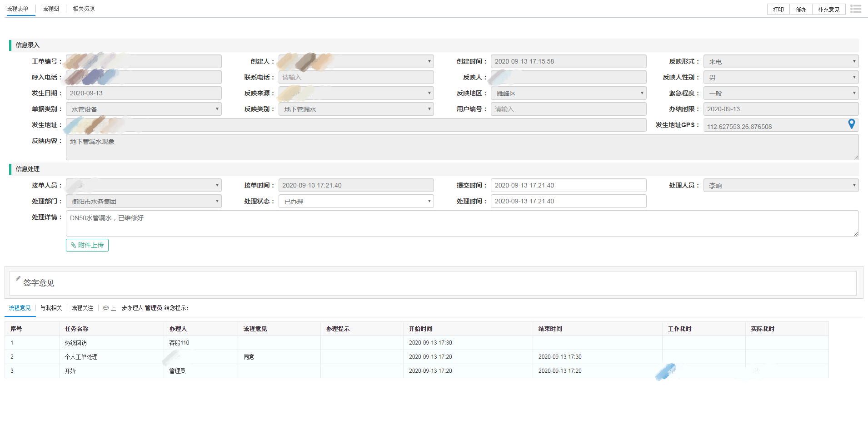Image resolution: width=868 pixels, height=434 pixels.
Task: Click the 附件上传 upload button
Action: tap(87, 245)
